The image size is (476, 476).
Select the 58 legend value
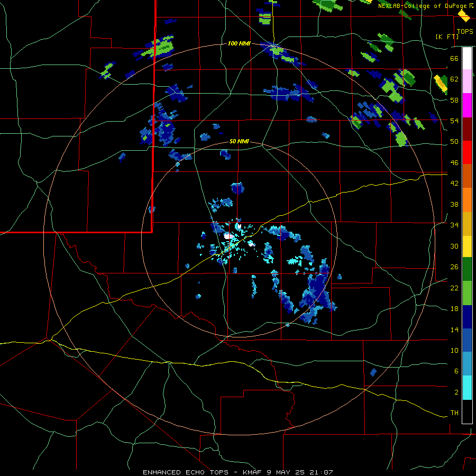click(454, 100)
